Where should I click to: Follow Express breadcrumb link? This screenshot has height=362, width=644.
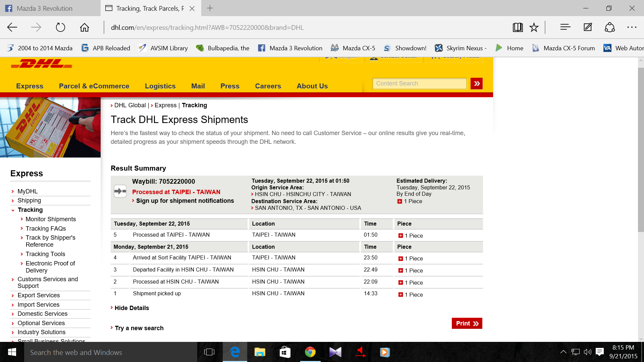coord(165,105)
